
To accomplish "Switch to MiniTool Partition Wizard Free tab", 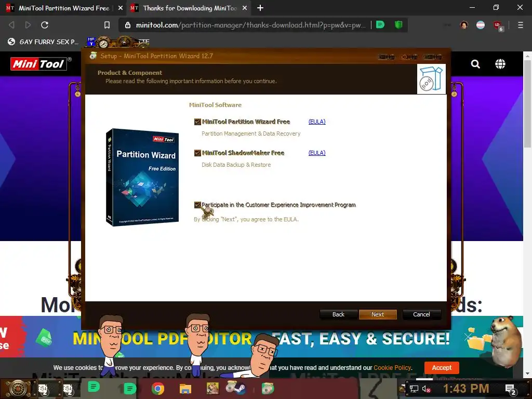I will 64,8.
